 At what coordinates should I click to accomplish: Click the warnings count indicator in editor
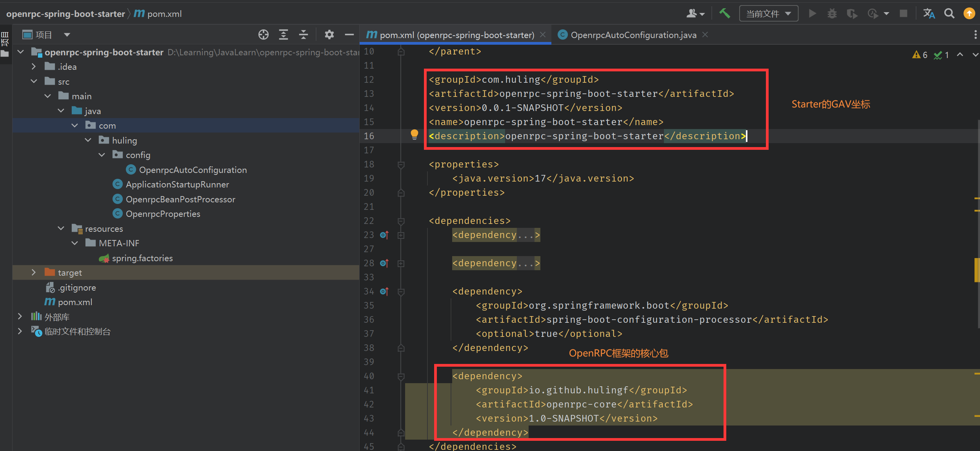tap(920, 55)
